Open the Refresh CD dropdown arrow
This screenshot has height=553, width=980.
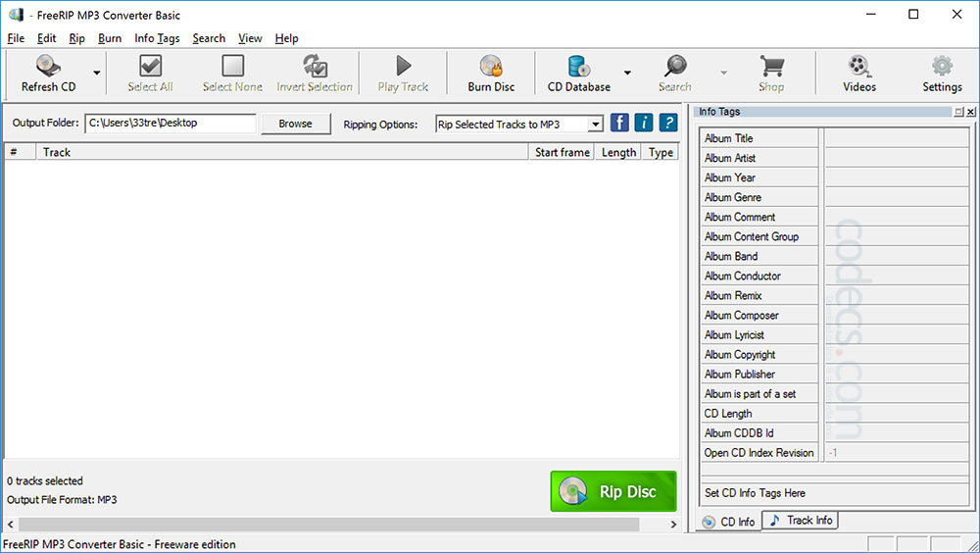pos(97,73)
